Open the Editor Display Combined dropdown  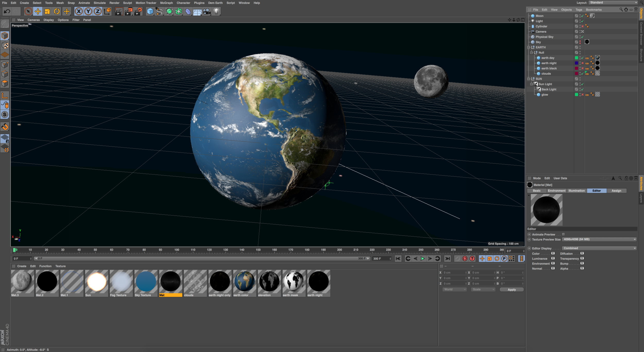[x=599, y=248]
